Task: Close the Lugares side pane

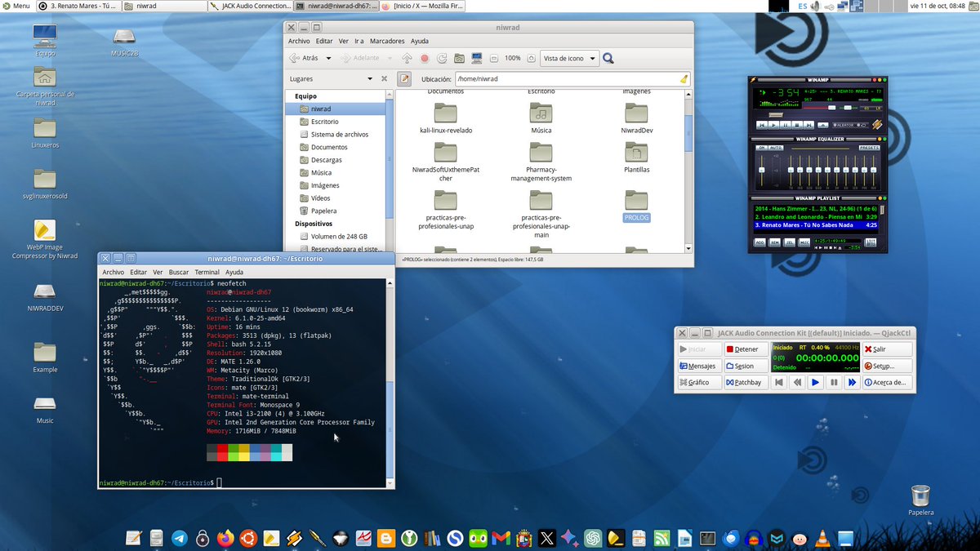Action: click(384, 79)
